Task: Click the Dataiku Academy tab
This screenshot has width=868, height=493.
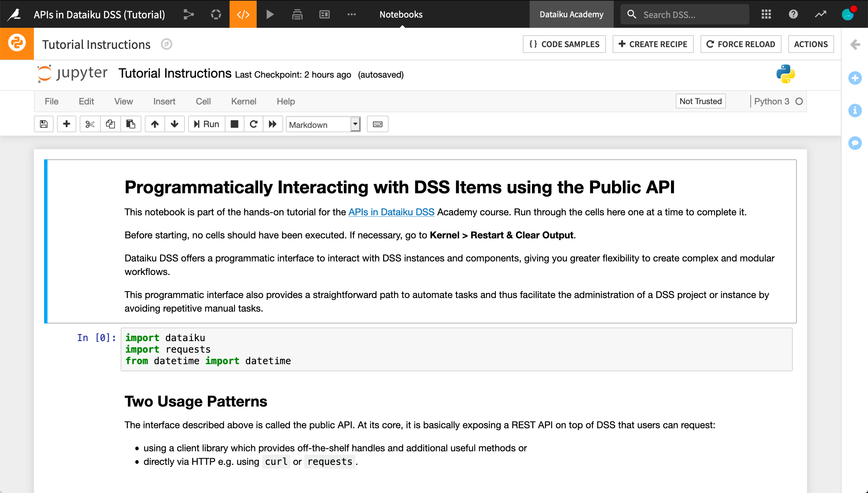Action: (571, 14)
